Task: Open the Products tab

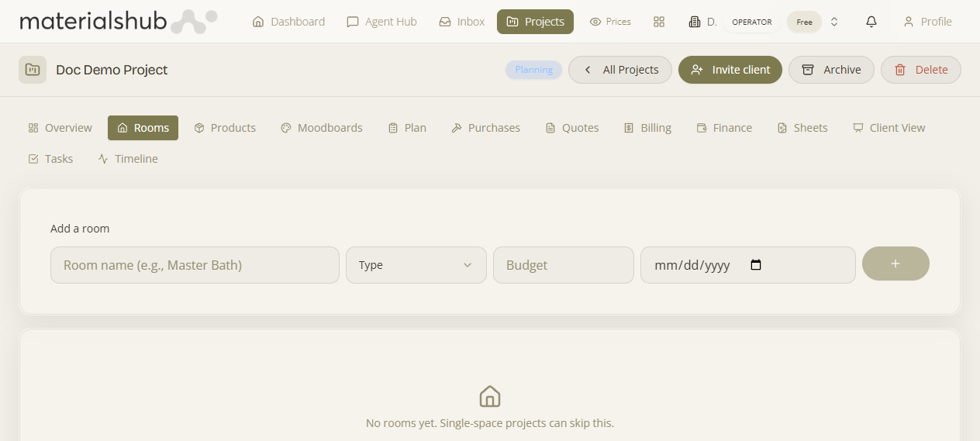Action: [225, 128]
